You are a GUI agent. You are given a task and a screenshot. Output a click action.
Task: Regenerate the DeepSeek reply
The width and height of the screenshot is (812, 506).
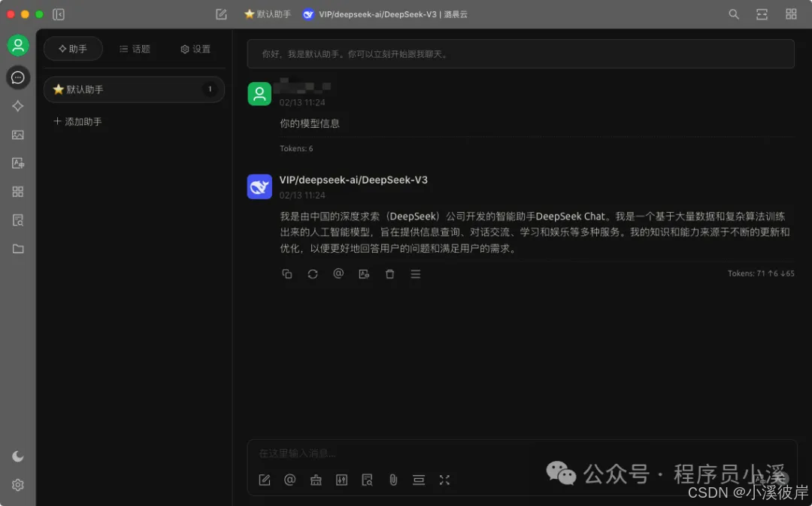313,274
